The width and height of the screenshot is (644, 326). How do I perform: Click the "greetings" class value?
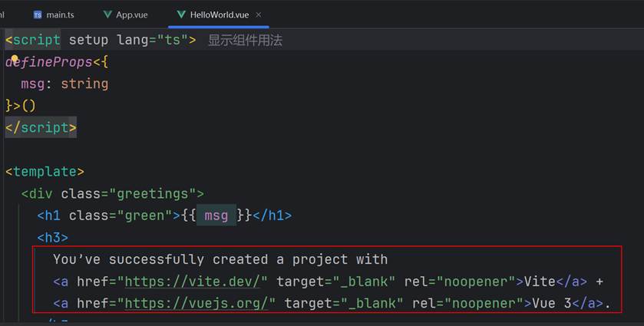(153, 193)
